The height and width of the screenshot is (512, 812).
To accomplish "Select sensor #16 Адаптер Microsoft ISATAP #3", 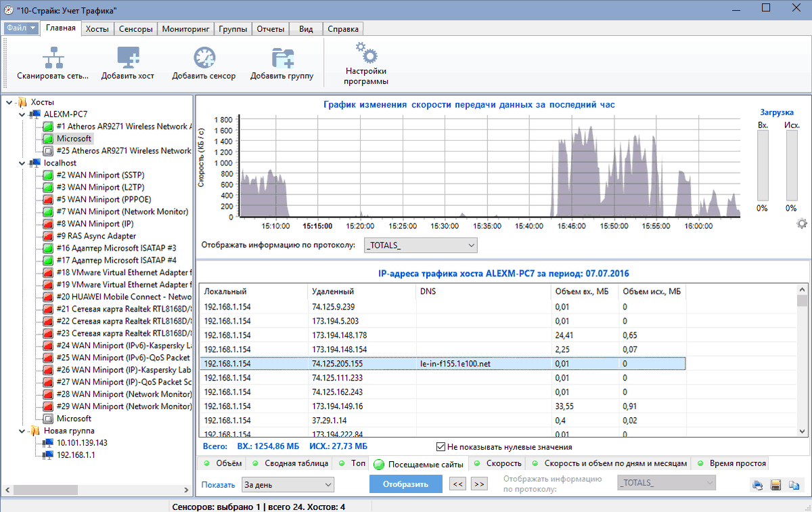I will tap(110, 249).
